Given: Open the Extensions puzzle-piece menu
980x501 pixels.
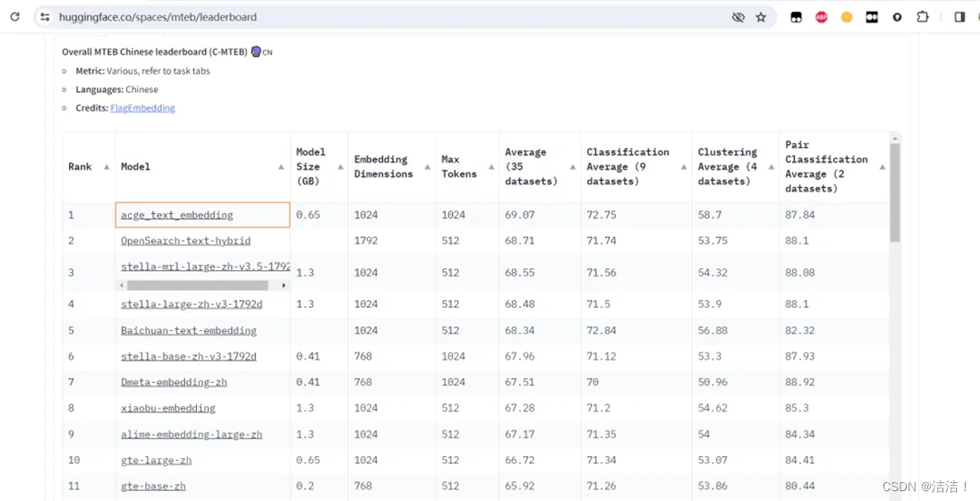Looking at the screenshot, I should (923, 18).
